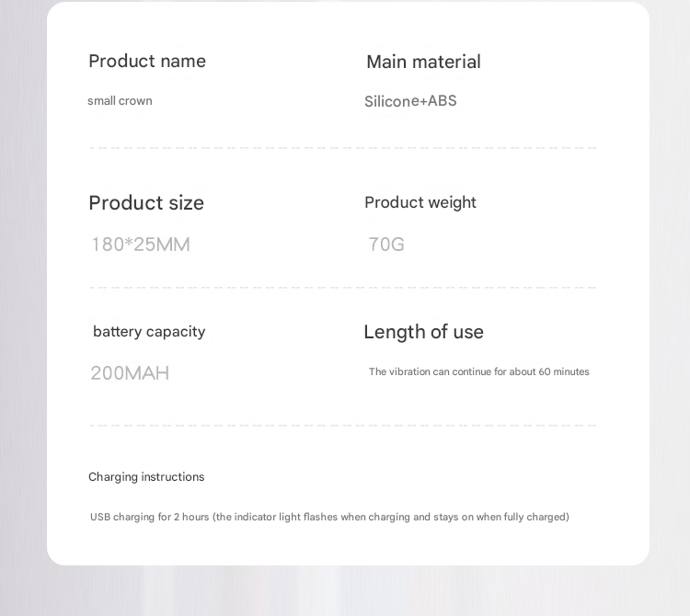The width and height of the screenshot is (690, 616).
Task: Select the "180*25MM" size value
Action: click(141, 245)
